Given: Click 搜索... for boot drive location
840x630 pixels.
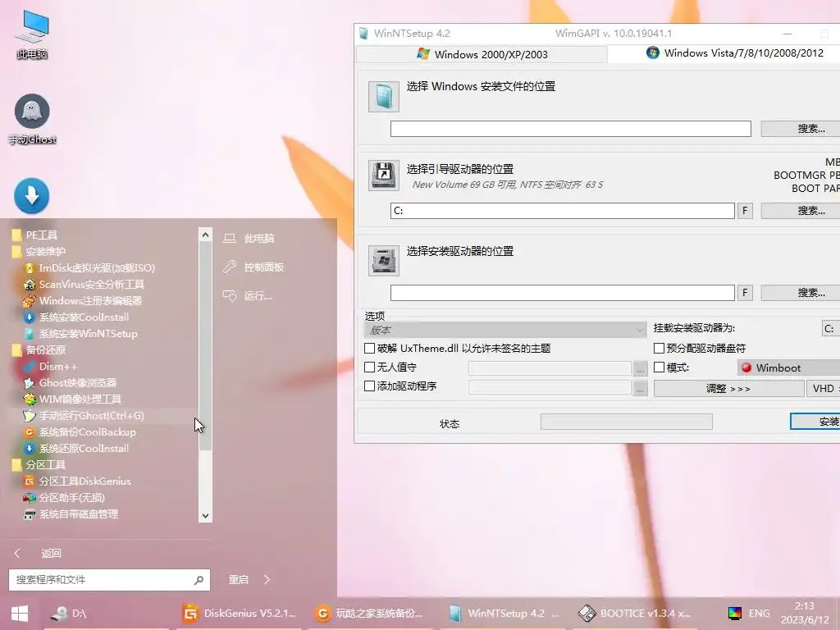Looking at the screenshot, I should [801, 211].
